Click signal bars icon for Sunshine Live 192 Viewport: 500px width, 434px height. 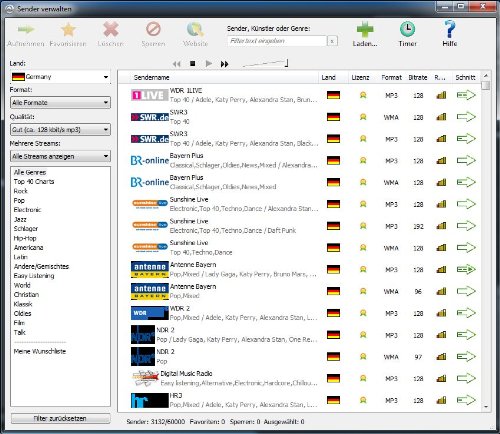[441, 226]
